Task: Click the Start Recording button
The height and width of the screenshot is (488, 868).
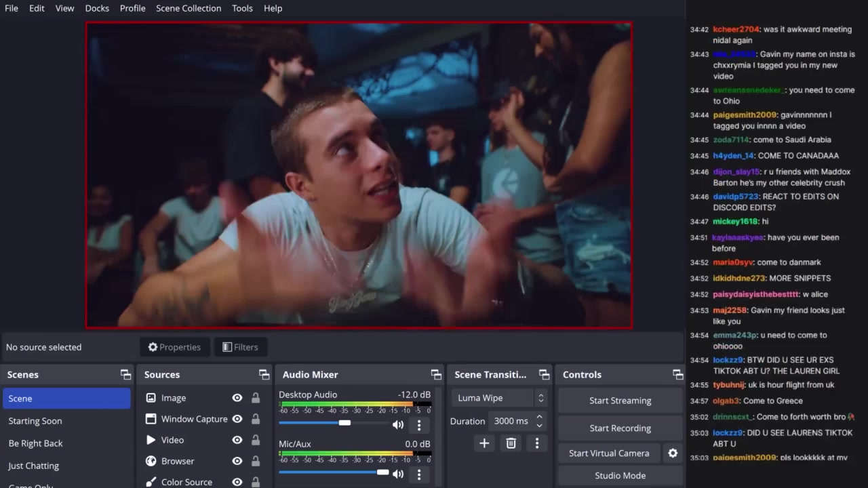Action: coord(620,428)
